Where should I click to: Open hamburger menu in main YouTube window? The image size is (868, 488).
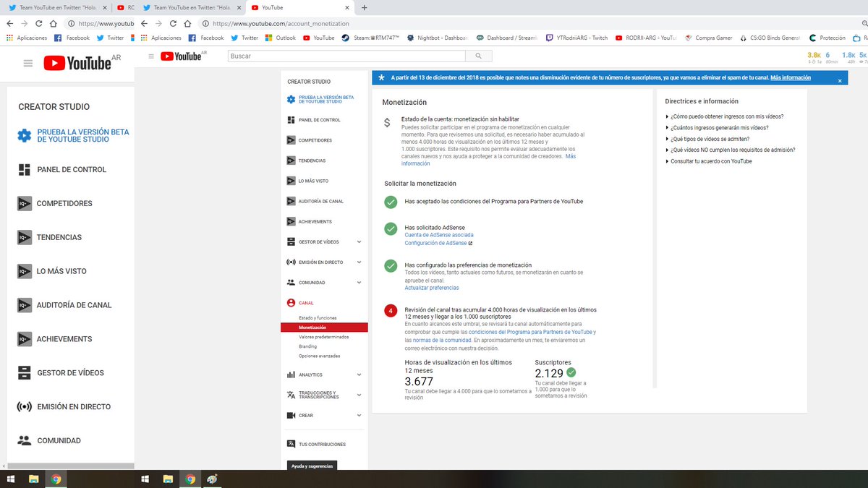point(150,56)
